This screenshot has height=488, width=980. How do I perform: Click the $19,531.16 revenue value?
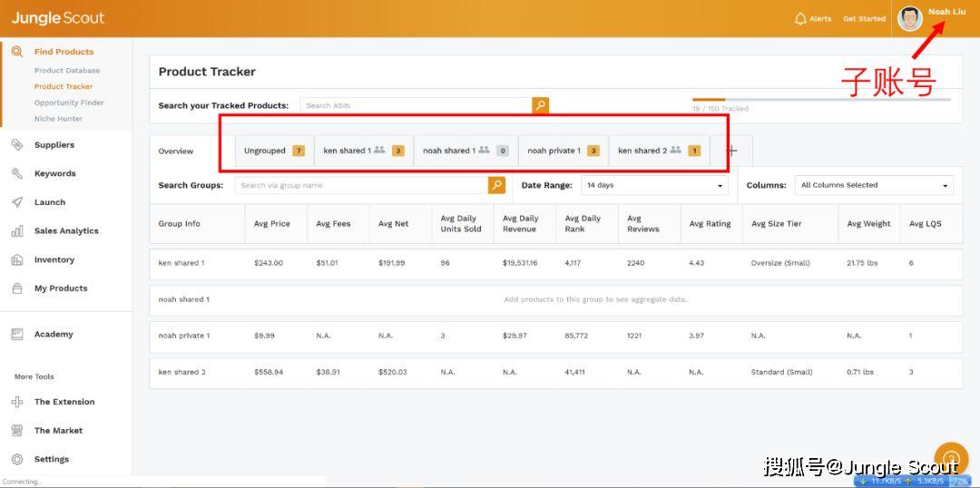pos(520,263)
